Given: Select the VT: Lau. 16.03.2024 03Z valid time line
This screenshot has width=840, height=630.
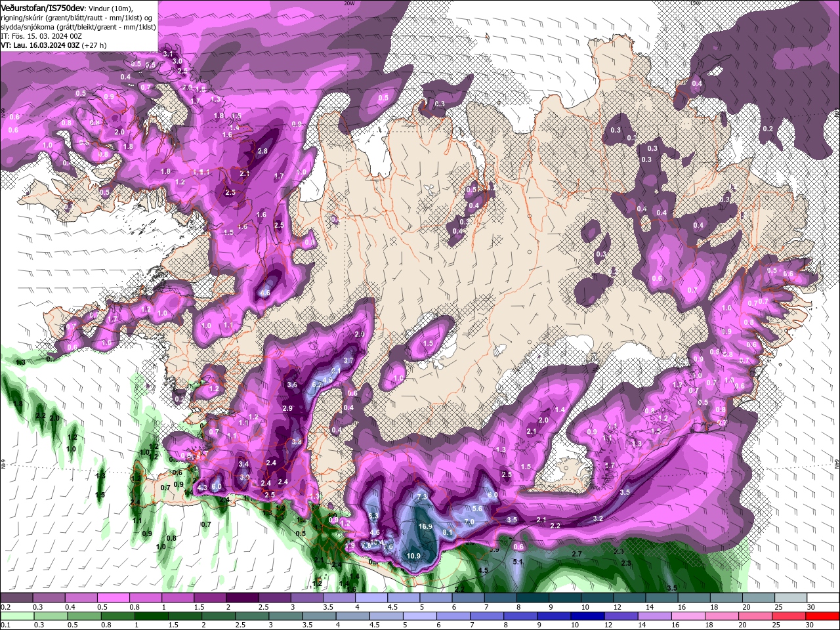Looking at the screenshot, I should pyautogui.click(x=54, y=45).
